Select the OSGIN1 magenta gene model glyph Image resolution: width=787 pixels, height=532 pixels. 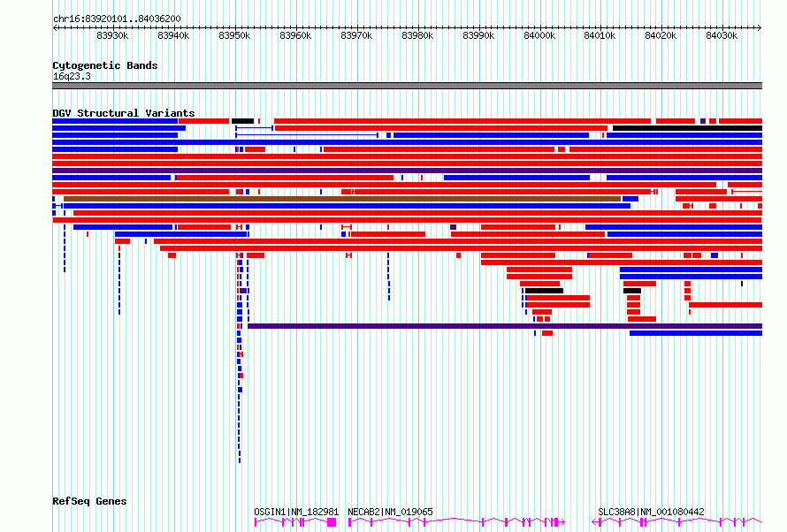click(295, 522)
